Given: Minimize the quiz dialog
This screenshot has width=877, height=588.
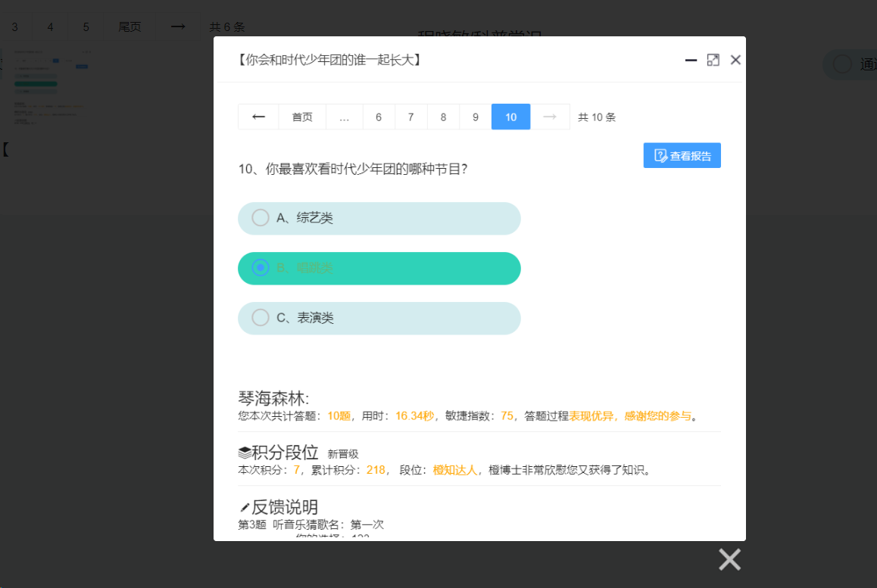Looking at the screenshot, I should tap(691, 60).
